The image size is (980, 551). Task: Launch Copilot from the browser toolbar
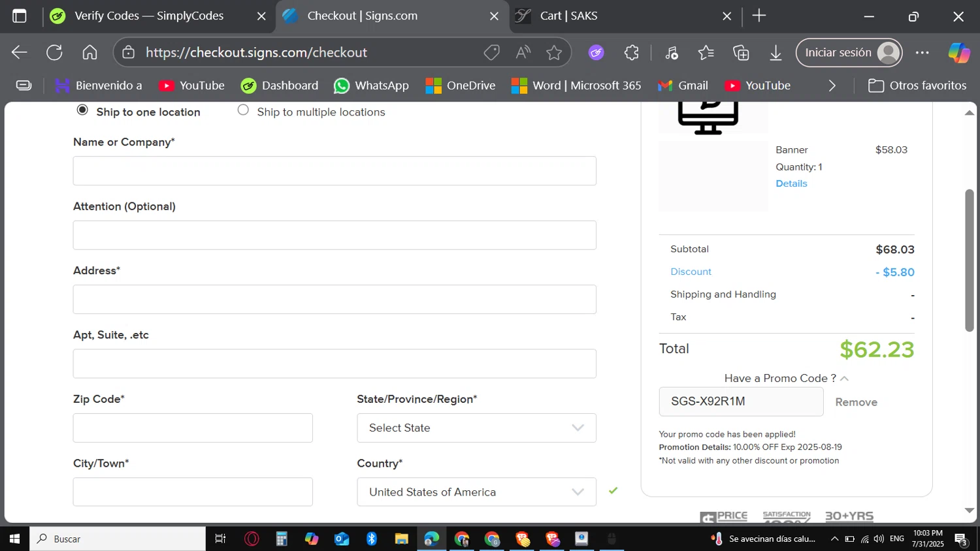958,53
